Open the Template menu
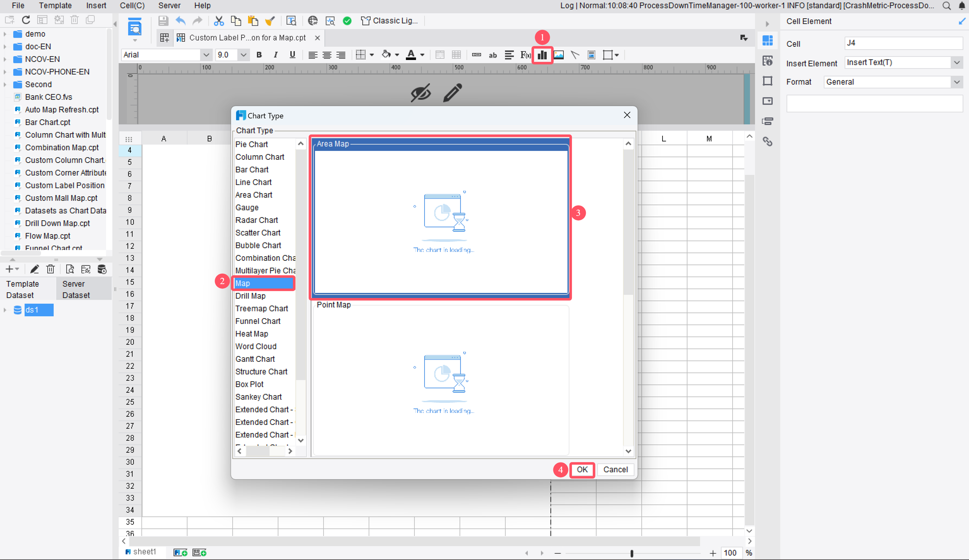 (x=55, y=5)
